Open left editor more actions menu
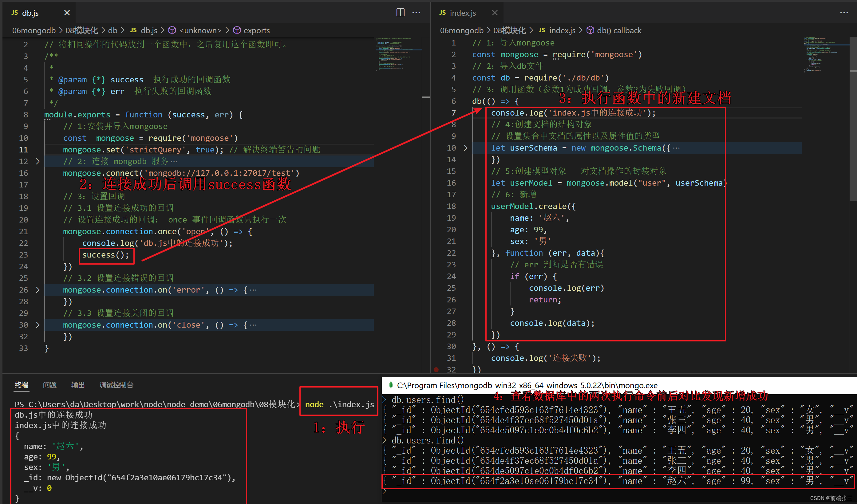Screen dimensions: 857x504 (416, 13)
